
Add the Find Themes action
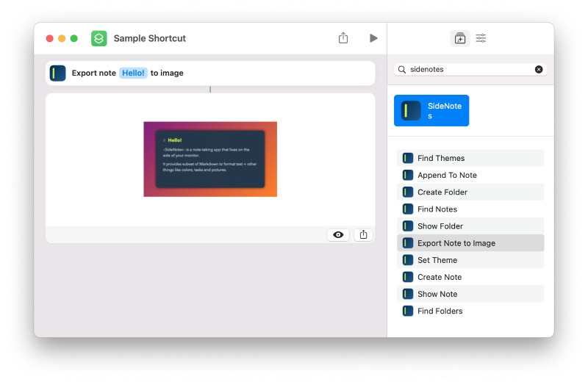(x=470, y=158)
